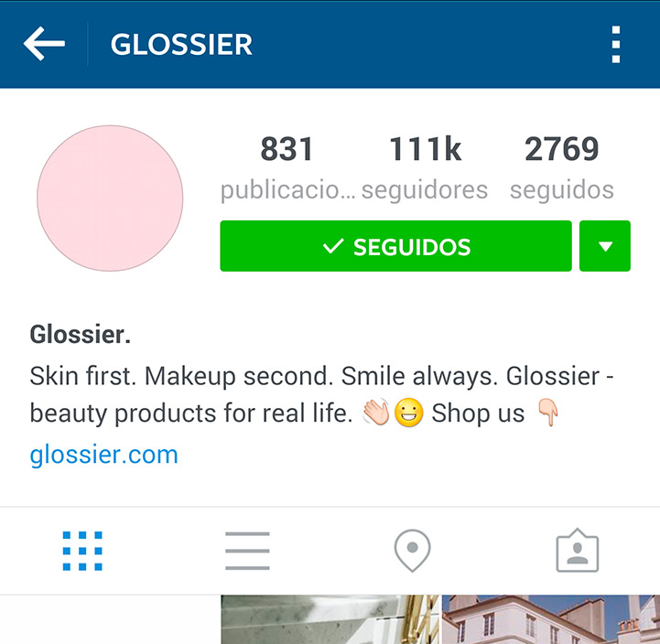Switch to list view of posts
660x644 pixels.
click(x=247, y=551)
